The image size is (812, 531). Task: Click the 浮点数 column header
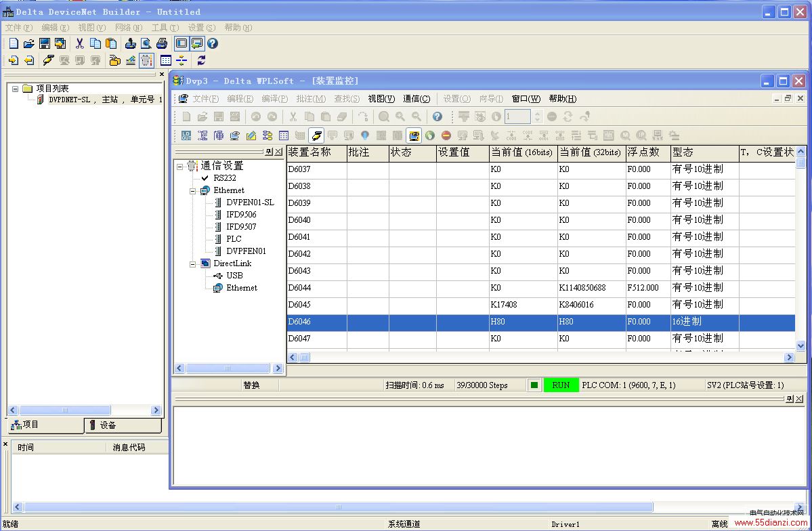(647, 152)
